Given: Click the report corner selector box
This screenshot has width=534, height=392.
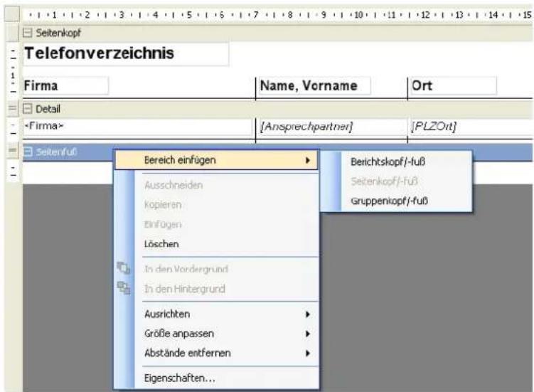Looking at the screenshot, I should (x=12, y=14).
